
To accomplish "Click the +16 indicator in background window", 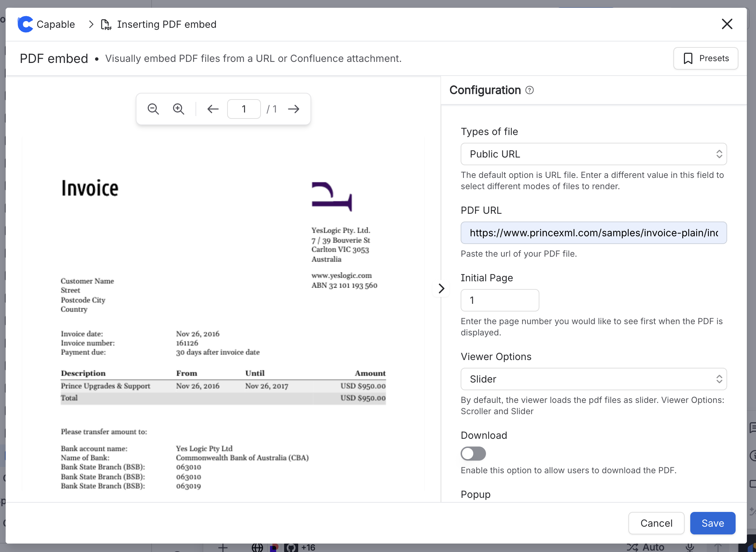I will (x=308, y=547).
